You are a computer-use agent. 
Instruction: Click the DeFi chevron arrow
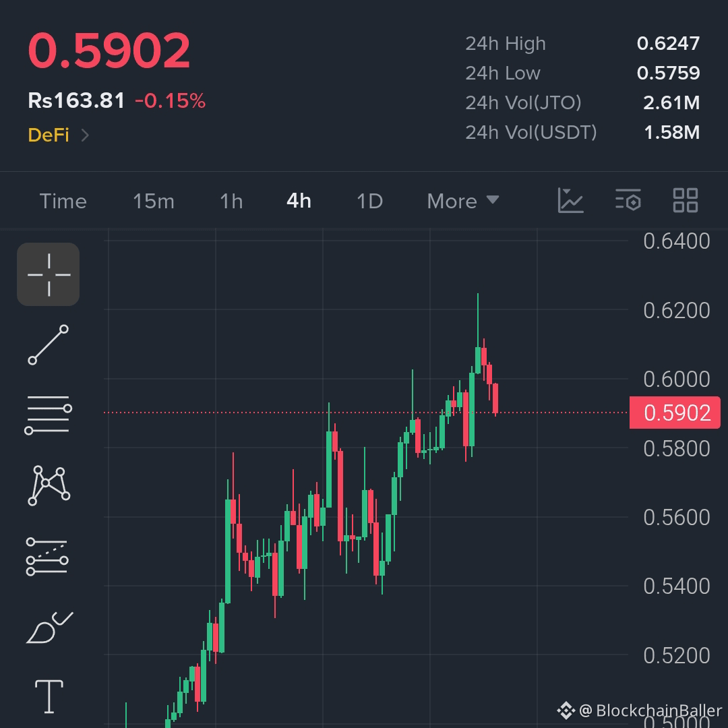pyautogui.click(x=85, y=135)
